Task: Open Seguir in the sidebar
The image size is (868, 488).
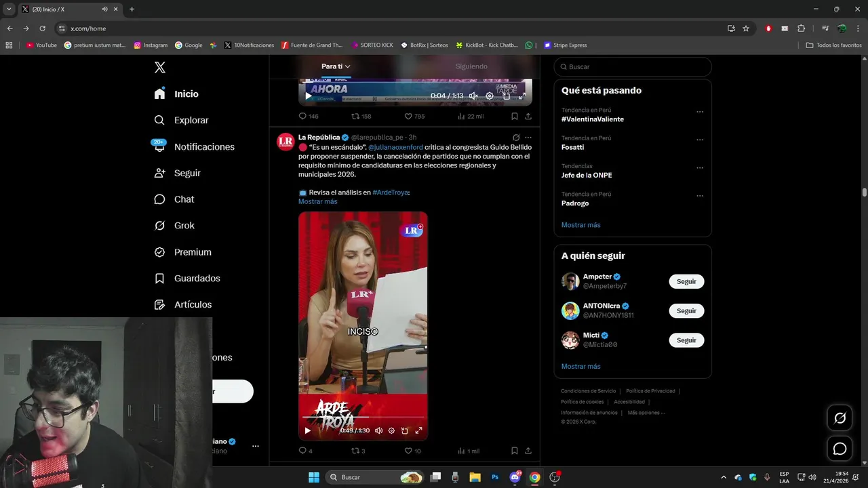Action: click(x=177, y=173)
